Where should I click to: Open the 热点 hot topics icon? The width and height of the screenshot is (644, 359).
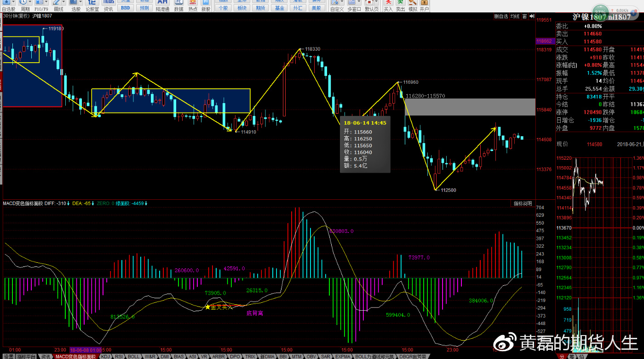192,3
